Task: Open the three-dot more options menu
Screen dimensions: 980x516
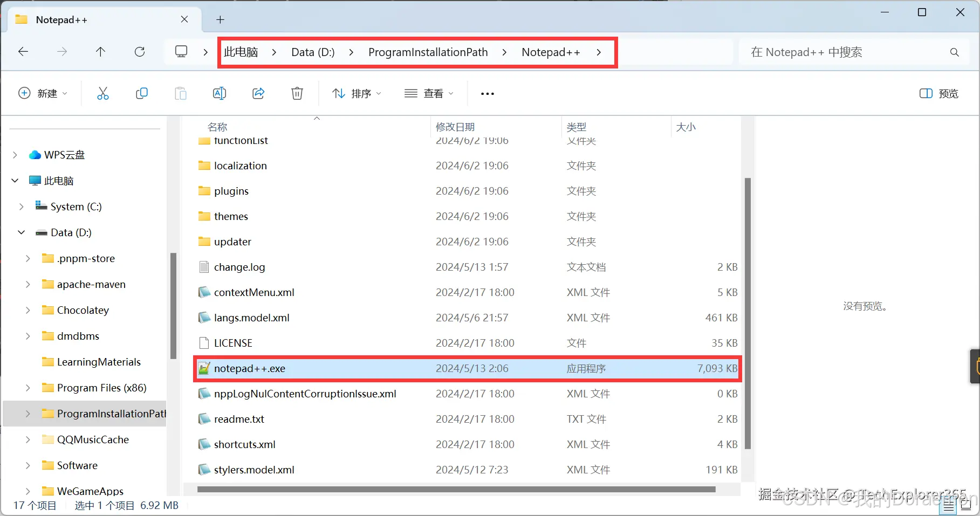Action: pos(488,94)
